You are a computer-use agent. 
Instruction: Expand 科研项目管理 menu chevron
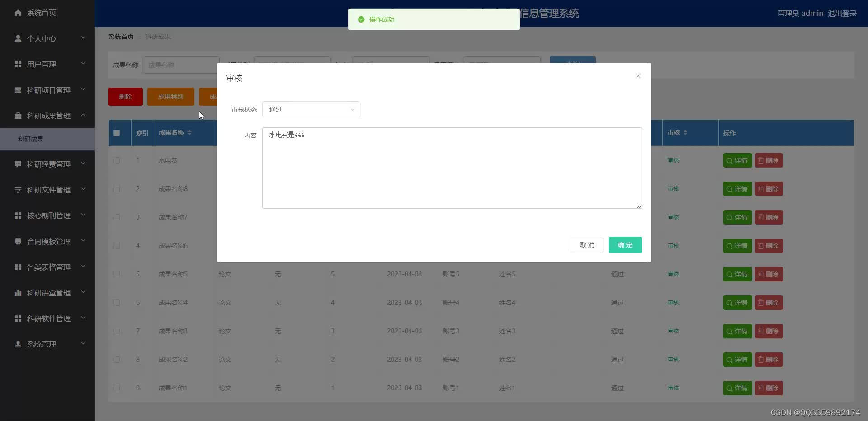coord(83,89)
